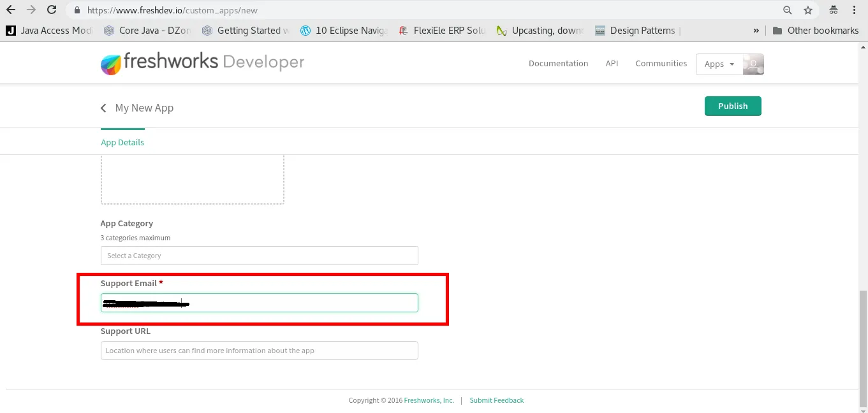Go back using the browser back arrow

click(10, 10)
